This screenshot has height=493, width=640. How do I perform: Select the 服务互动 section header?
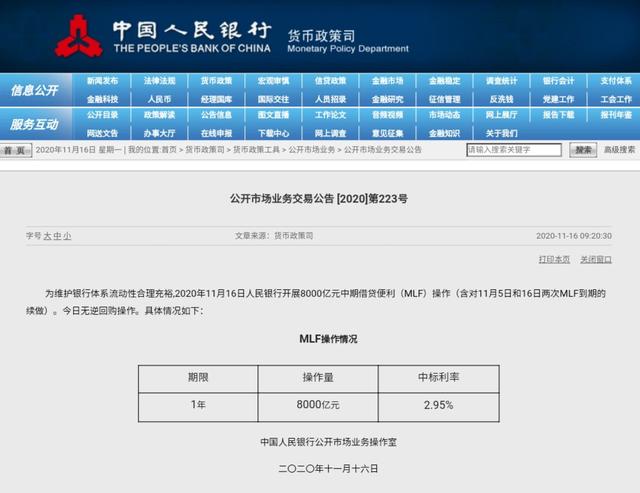point(35,124)
